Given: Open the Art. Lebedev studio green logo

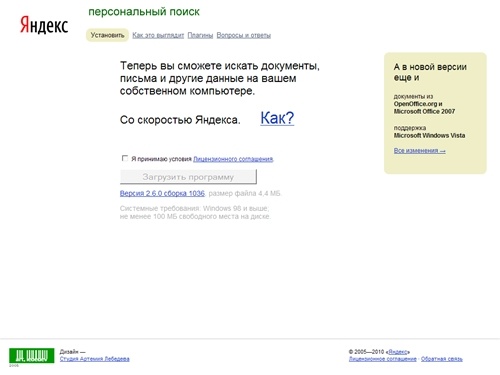Looking at the screenshot, I should pos(32,355).
